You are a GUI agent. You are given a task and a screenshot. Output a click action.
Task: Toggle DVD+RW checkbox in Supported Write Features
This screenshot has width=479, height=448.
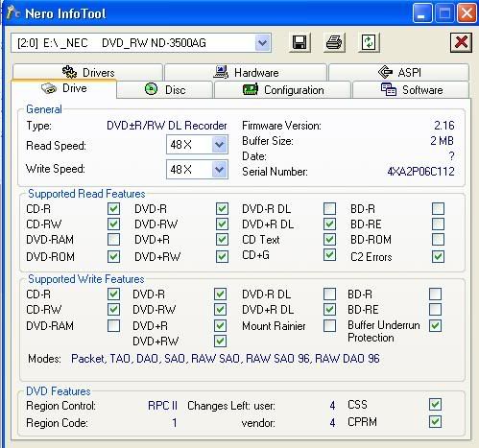pyautogui.click(x=220, y=341)
